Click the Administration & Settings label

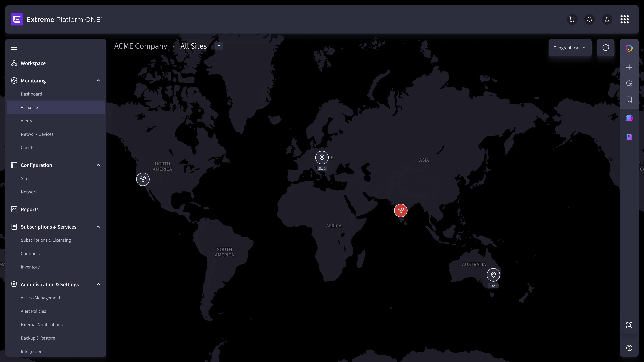pyautogui.click(x=50, y=285)
